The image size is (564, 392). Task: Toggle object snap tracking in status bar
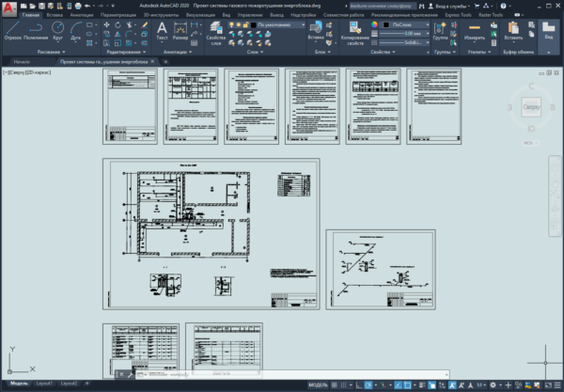(399, 384)
